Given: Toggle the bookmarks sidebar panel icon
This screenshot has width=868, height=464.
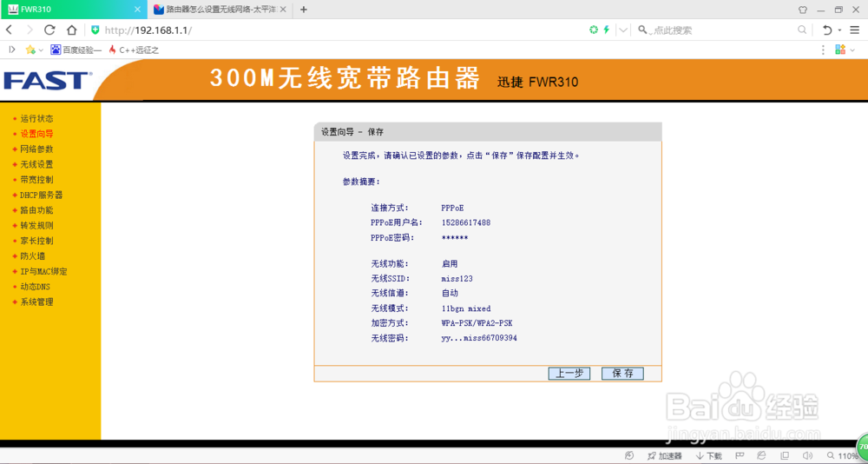Looking at the screenshot, I should pyautogui.click(x=12, y=50).
